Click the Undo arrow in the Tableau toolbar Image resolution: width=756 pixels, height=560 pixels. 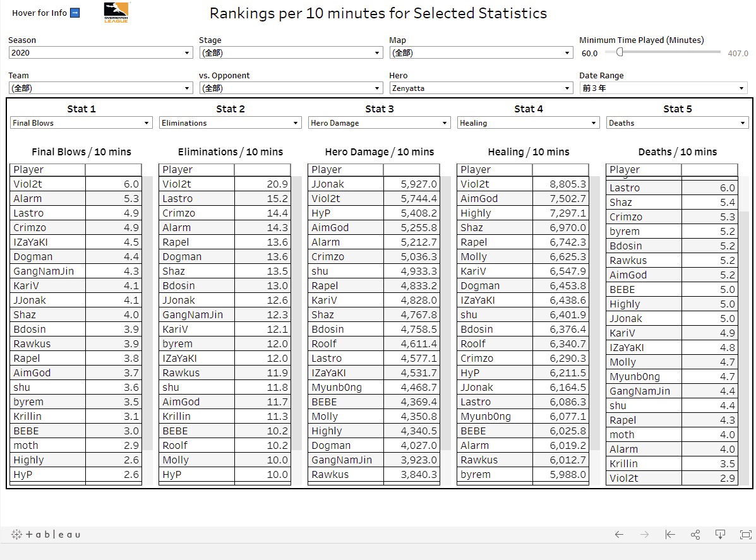coord(619,535)
